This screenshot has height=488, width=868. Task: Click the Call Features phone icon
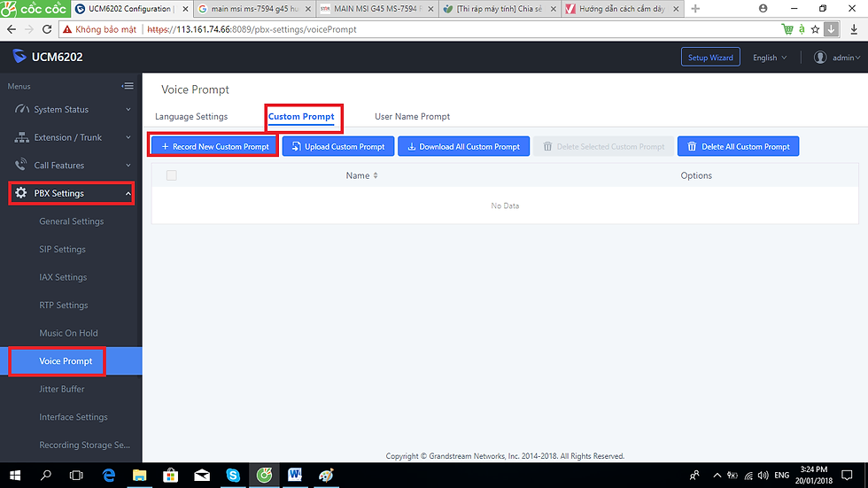click(20, 165)
